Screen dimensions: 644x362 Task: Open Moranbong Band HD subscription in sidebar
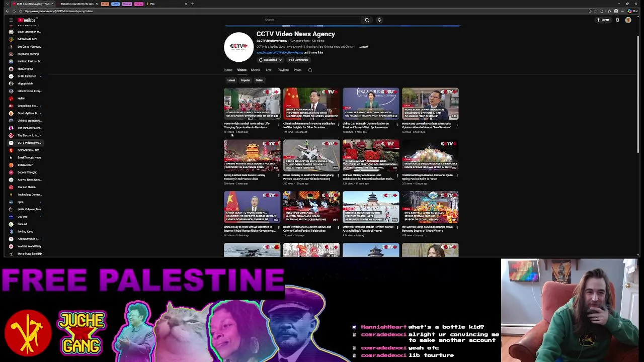pyautogui.click(x=25, y=253)
